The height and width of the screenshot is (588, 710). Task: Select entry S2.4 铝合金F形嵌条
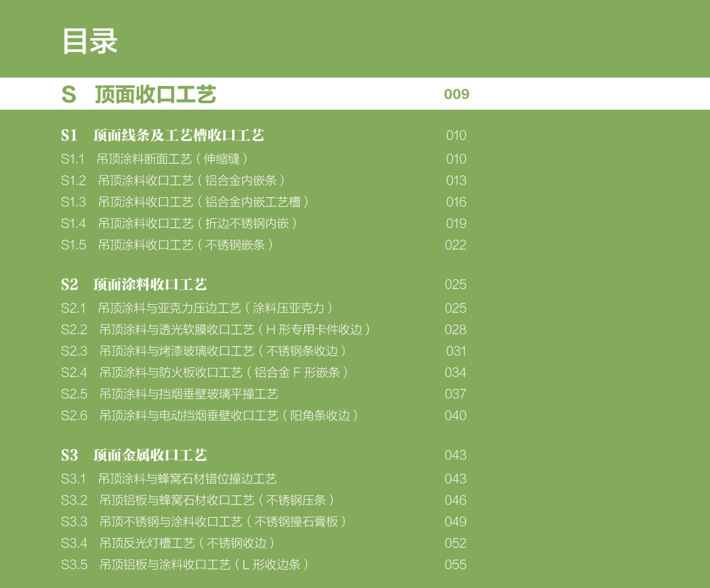pos(205,373)
